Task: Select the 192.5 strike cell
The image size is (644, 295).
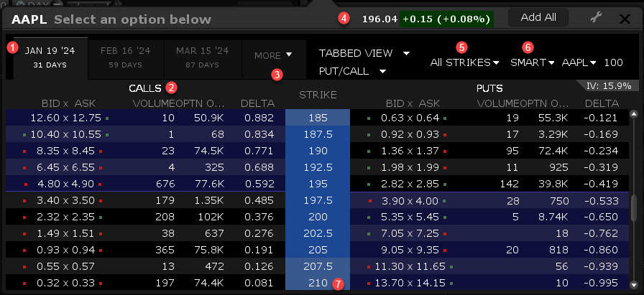Action: (x=318, y=167)
